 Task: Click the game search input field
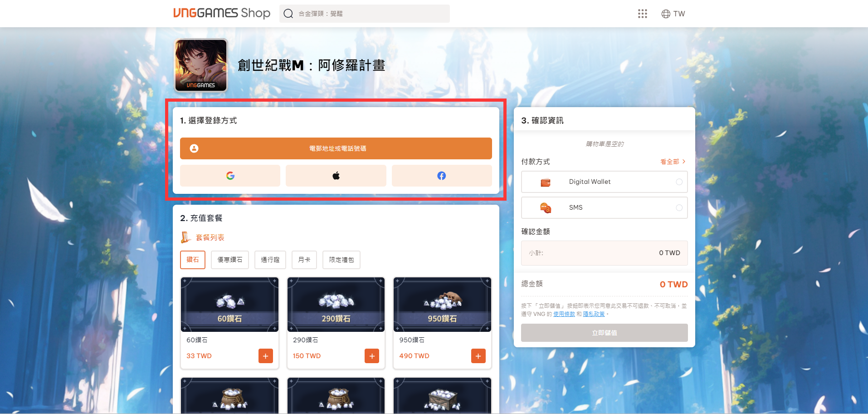[370, 14]
